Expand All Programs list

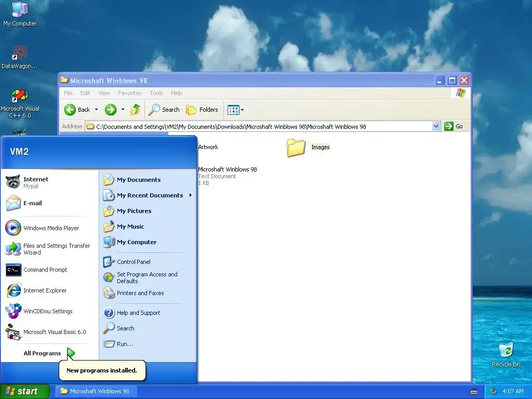(x=49, y=353)
